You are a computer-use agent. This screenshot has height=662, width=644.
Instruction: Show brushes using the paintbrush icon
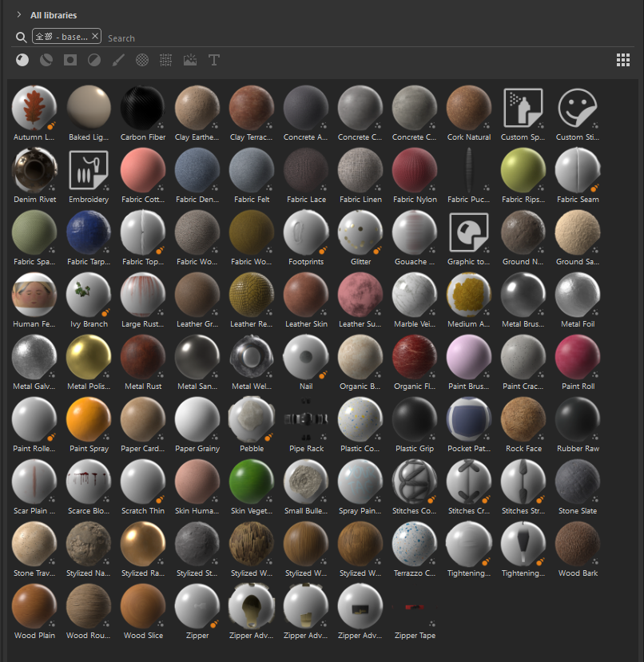click(118, 60)
